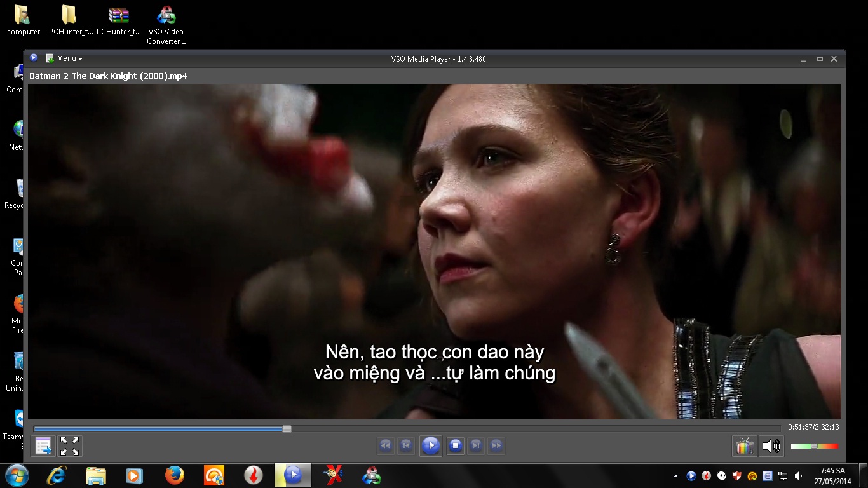Minimize the VSO Media Player window
868x488 pixels.
tap(804, 59)
